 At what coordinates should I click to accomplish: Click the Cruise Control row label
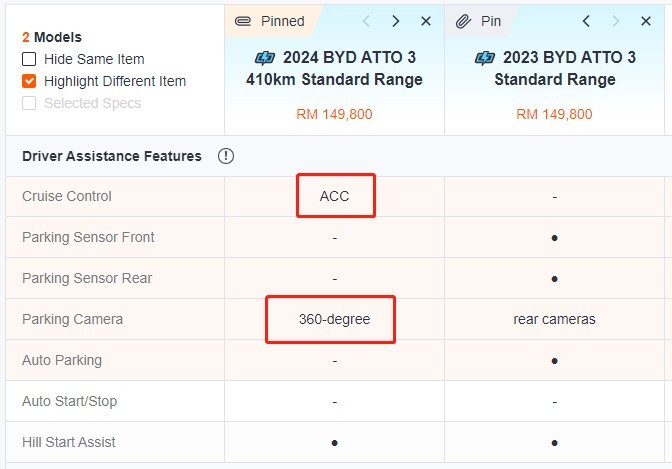(x=67, y=196)
